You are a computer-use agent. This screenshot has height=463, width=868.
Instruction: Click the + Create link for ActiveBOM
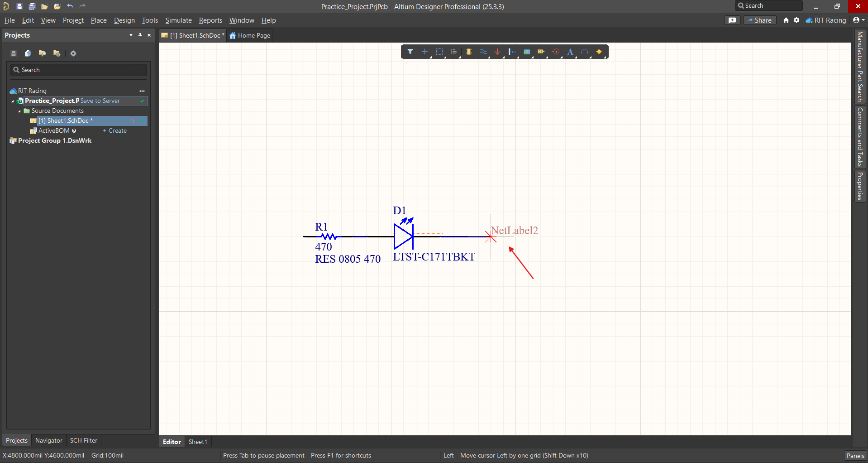114,131
